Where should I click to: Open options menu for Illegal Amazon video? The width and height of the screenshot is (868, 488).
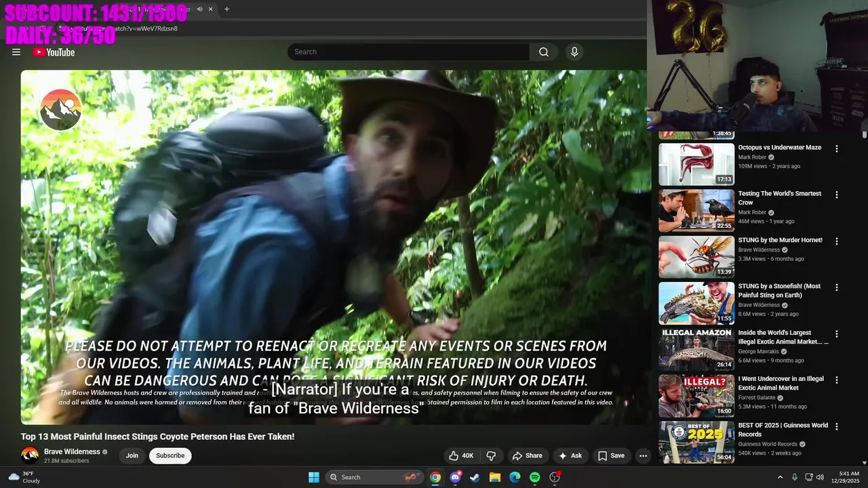point(836,334)
